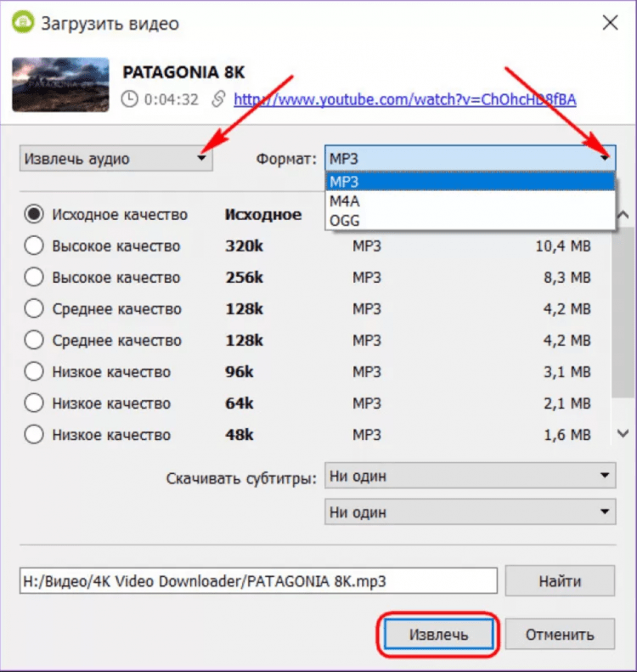
Task: Click the chain link icon beside URL
Action: pyautogui.click(x=217, y=99)
